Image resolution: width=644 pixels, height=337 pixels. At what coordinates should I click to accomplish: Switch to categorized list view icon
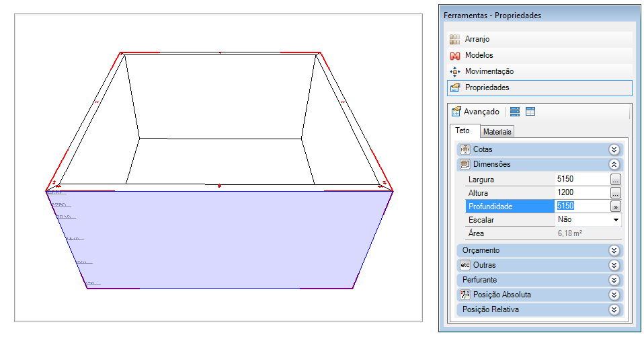point(515,112)
